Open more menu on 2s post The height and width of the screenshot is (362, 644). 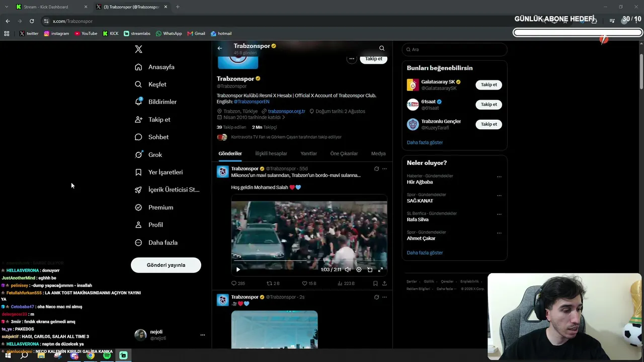point(384,297)
